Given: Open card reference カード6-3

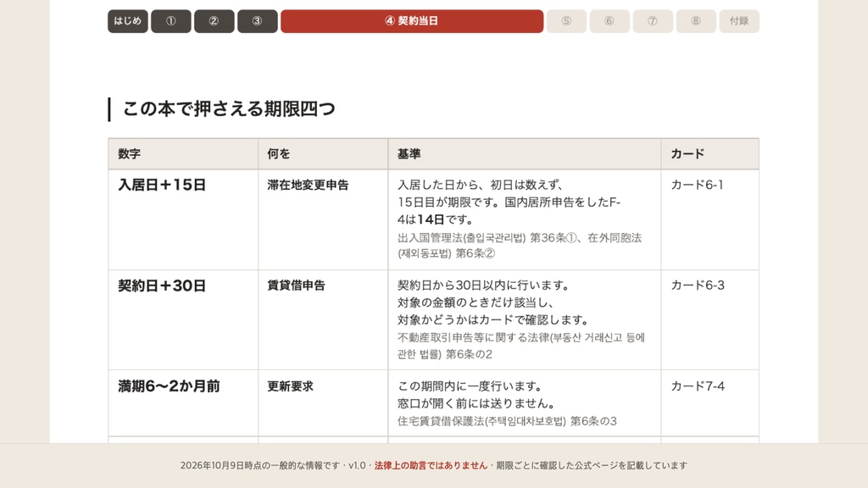Looking at the screenshot, I should point(698,286).
